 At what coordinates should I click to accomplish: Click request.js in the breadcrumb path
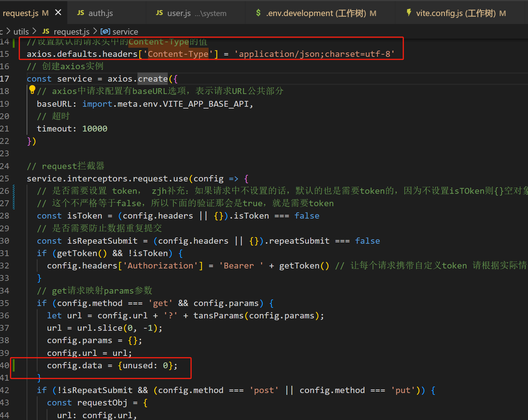71,32
